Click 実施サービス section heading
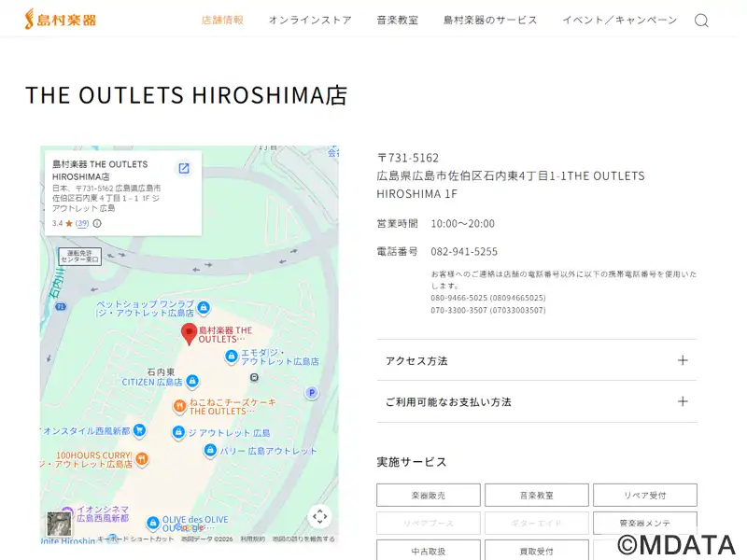Viewport: 747px width, 560px height. (412, 462)
